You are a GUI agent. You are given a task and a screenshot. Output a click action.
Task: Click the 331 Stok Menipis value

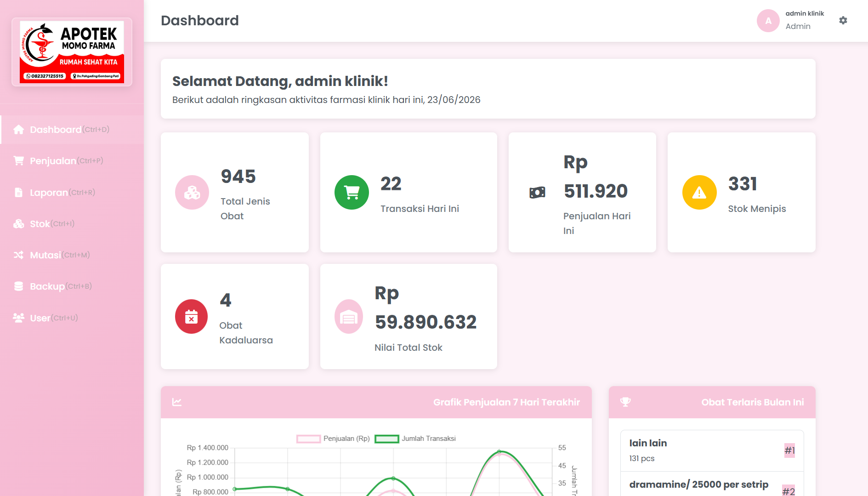coord(743,184)
